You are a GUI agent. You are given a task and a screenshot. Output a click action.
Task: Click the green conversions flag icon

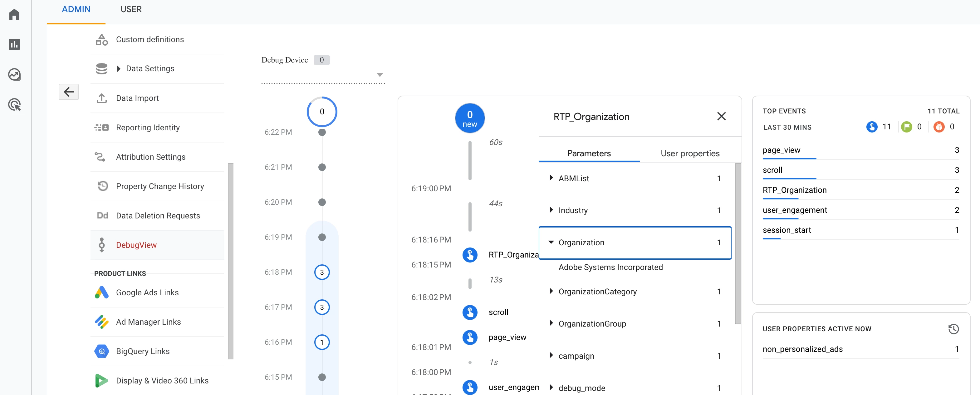(906, 127)
